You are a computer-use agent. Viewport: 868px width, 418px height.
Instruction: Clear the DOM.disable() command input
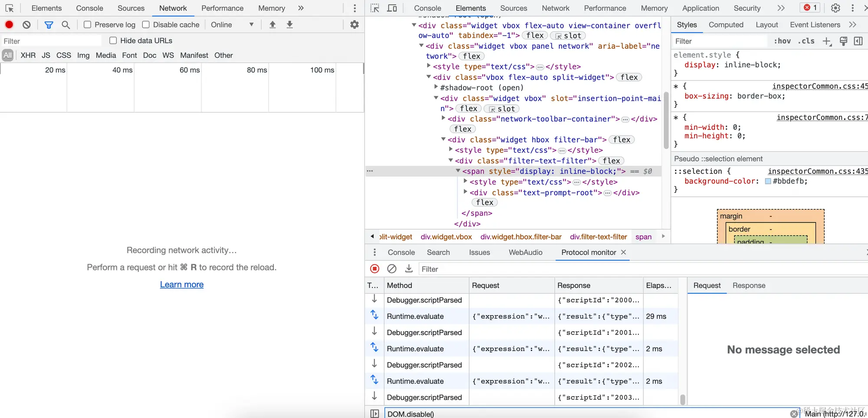[794, 414]
